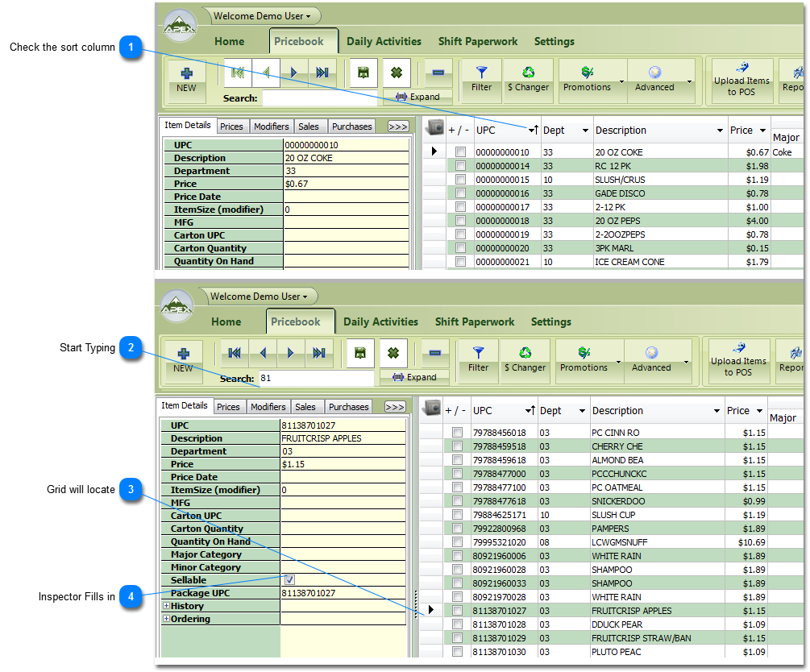Expand the Ordering section in the item inspector
This screenshot has width=810, height=672.
click(x=167, y=619)
